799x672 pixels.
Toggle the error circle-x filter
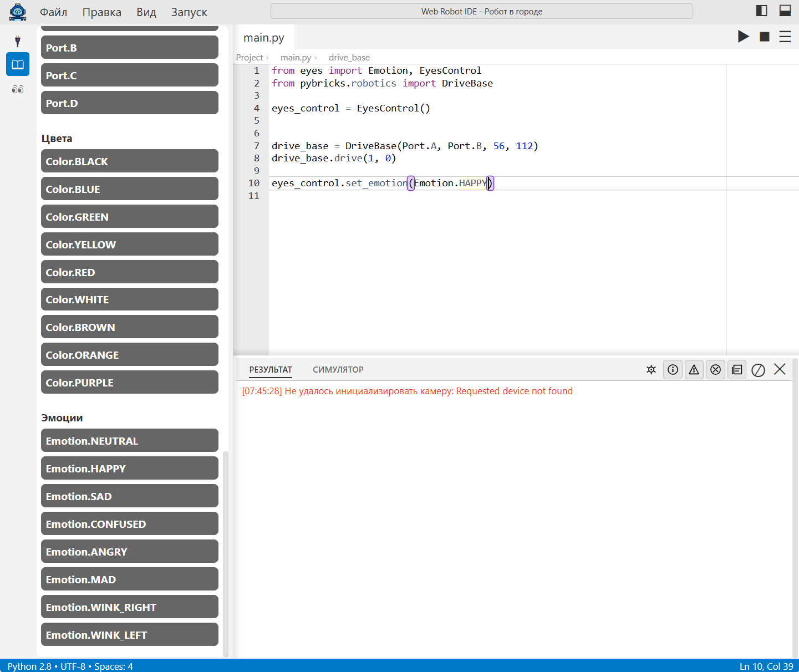(x=716, y=369)
